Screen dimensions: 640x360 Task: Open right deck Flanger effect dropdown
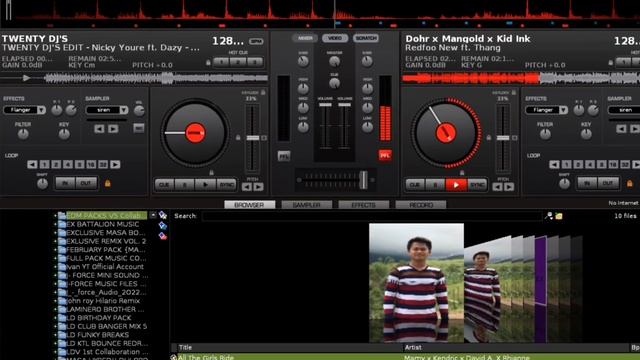click(x=564, y=110)
